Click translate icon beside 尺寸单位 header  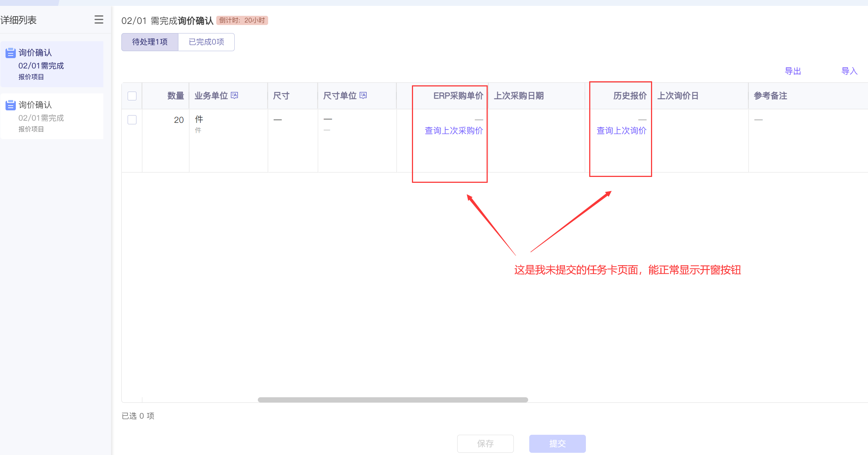pos(363,96)
